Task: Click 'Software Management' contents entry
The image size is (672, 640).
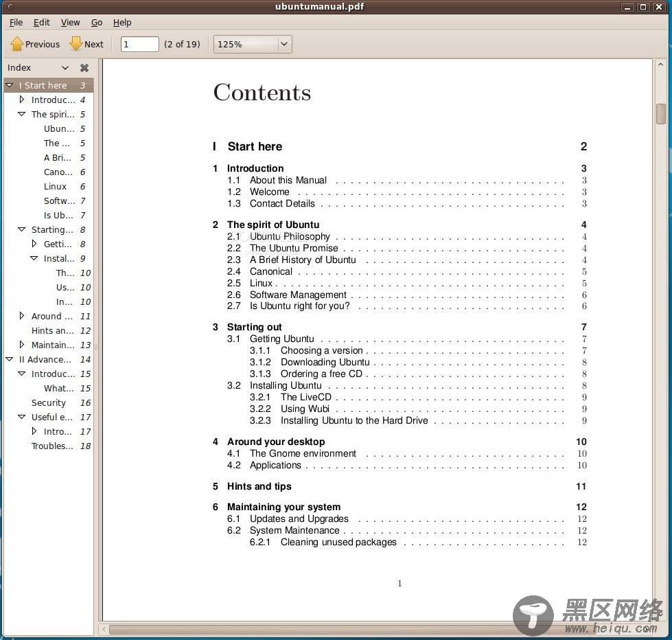Action: click(299, 295)
